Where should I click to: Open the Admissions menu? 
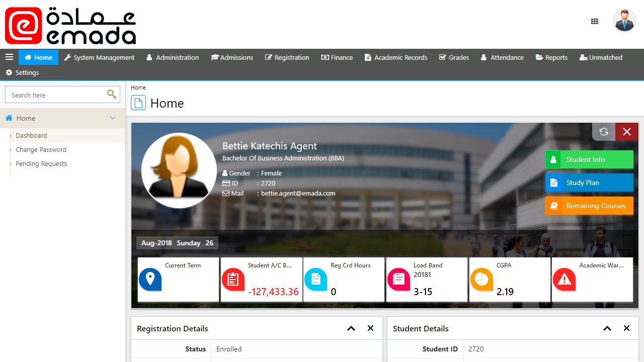[232, 57]
